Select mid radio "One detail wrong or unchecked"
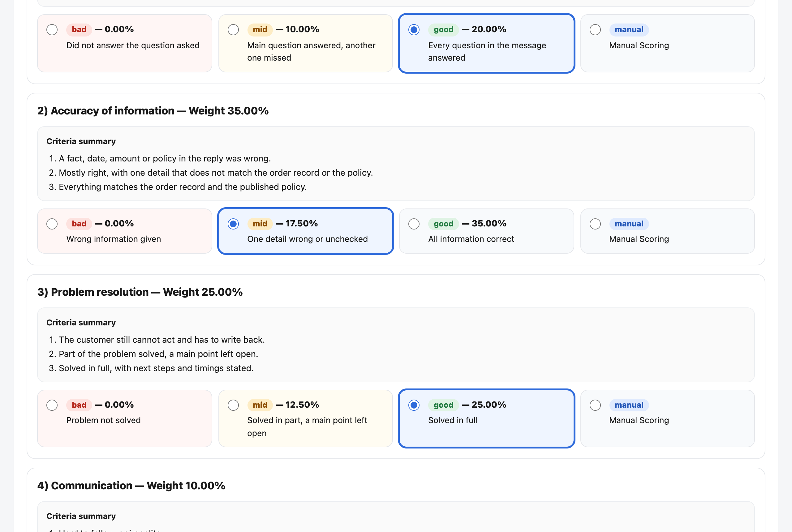This screenshot has width=792, height=532. [233, 224]
